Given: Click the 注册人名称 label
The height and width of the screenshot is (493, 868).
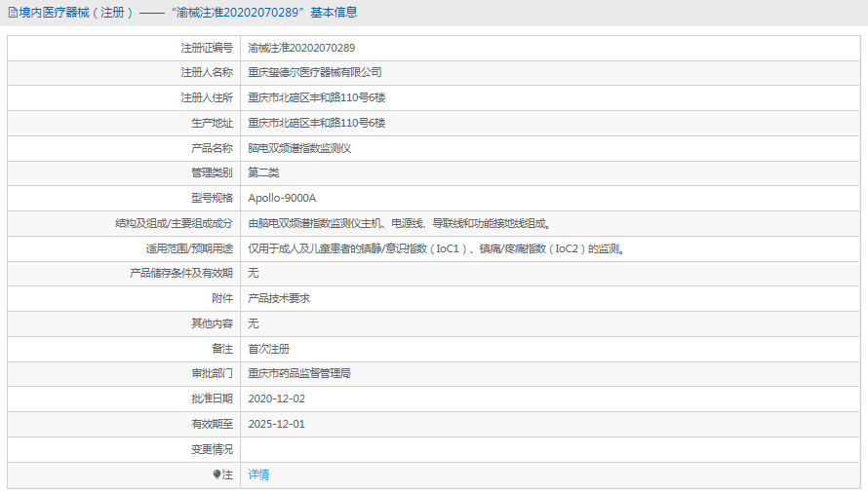Looking at the screenshot, I should click(x=207, y=72).
